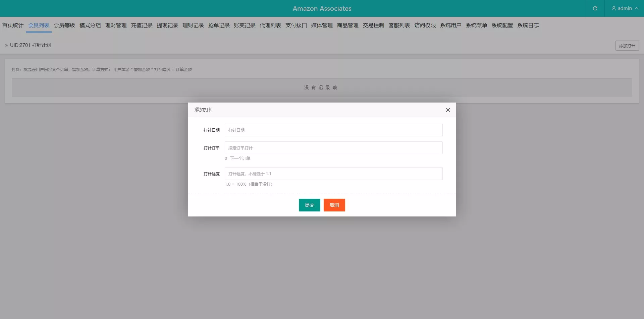The image size is (644, 319).
Task: Open the admin user dropdown menu
Action: [625, 8]
